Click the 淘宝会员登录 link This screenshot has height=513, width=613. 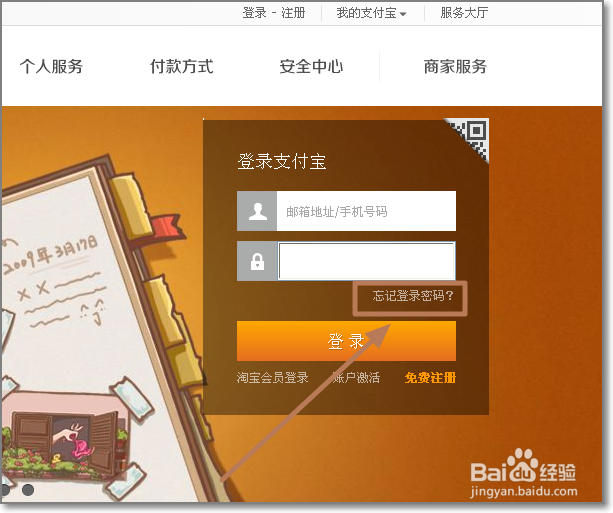272,377
